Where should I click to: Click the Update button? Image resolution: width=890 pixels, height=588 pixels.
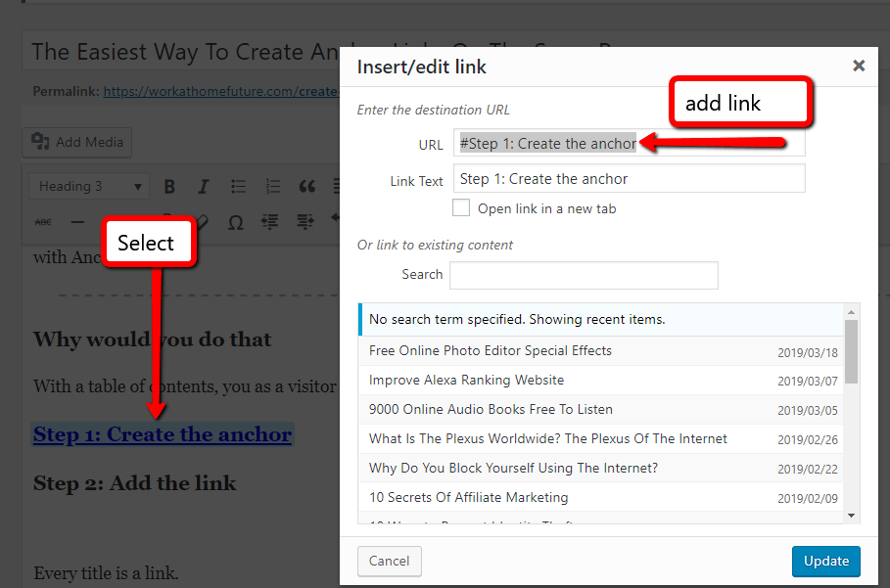pyautogui.click(x=825, y=561)
